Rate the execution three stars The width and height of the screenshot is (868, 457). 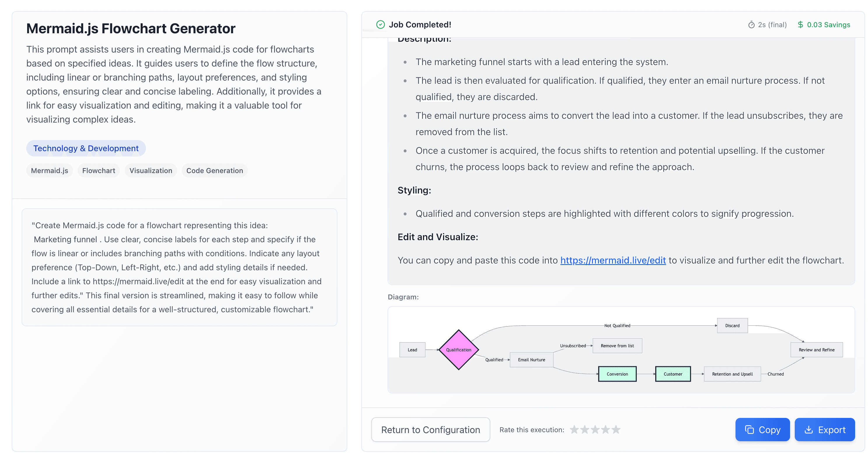[595, 430]
